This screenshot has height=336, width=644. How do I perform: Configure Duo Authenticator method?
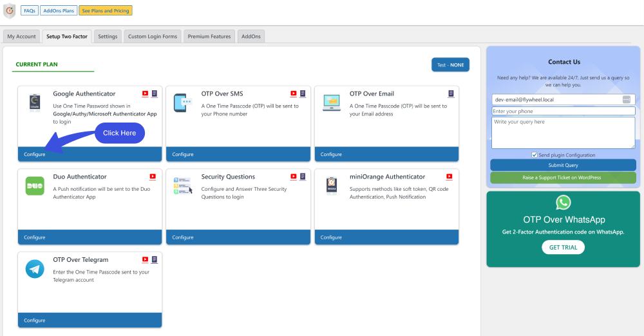click(90, 237)
